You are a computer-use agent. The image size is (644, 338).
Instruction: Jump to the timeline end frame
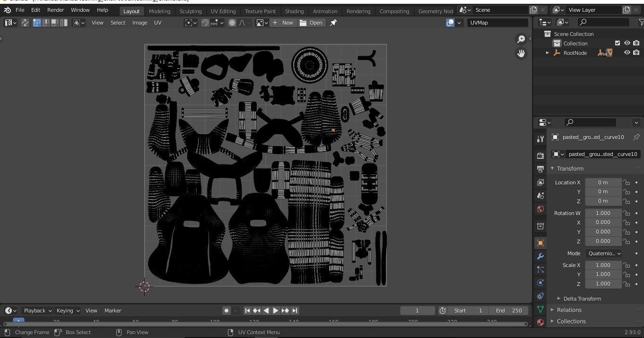(295, 311)
